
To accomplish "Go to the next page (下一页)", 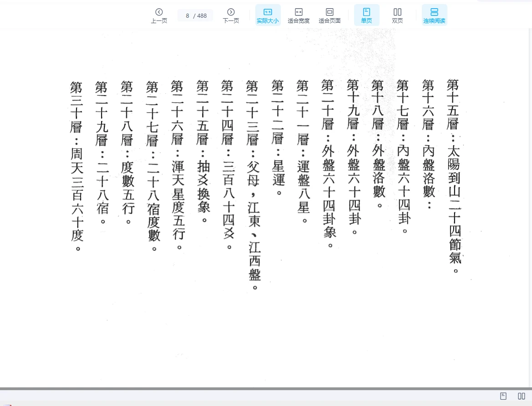I will (231, 15).
